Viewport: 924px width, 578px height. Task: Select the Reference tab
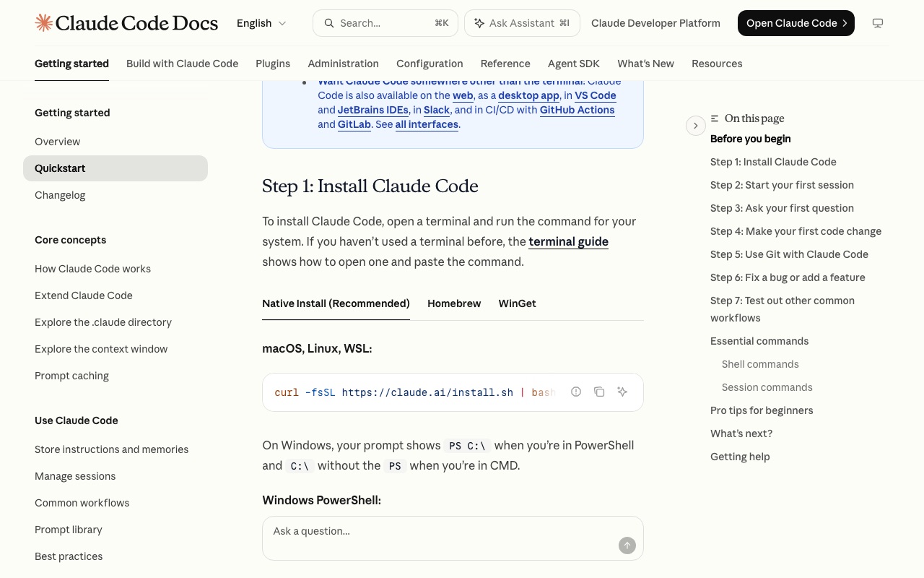(x=505, y=64)
